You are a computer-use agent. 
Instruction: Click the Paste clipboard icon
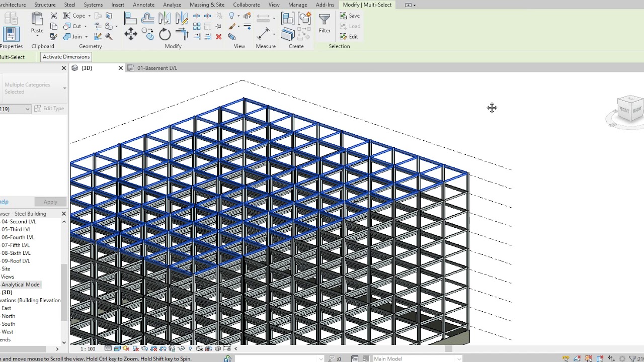pos(37,19)
